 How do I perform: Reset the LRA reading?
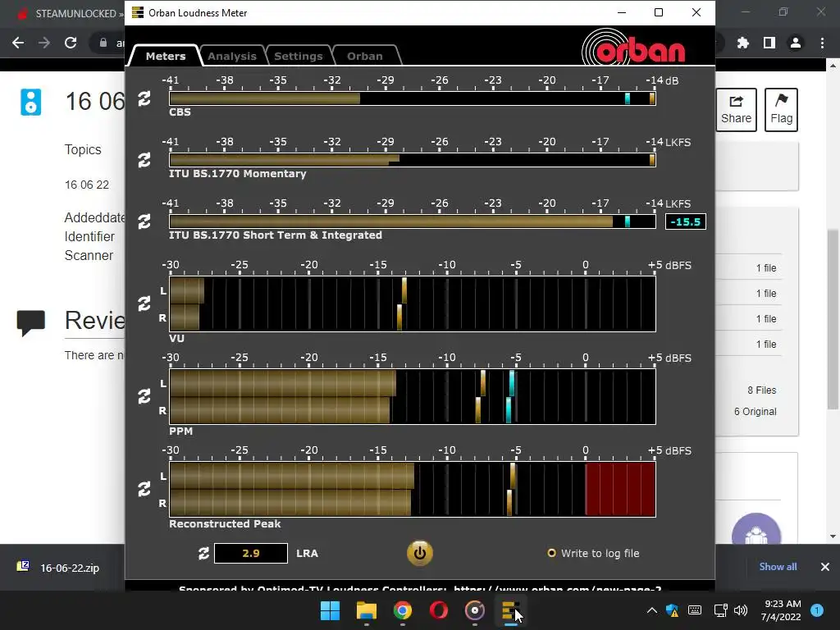point(203,554)
